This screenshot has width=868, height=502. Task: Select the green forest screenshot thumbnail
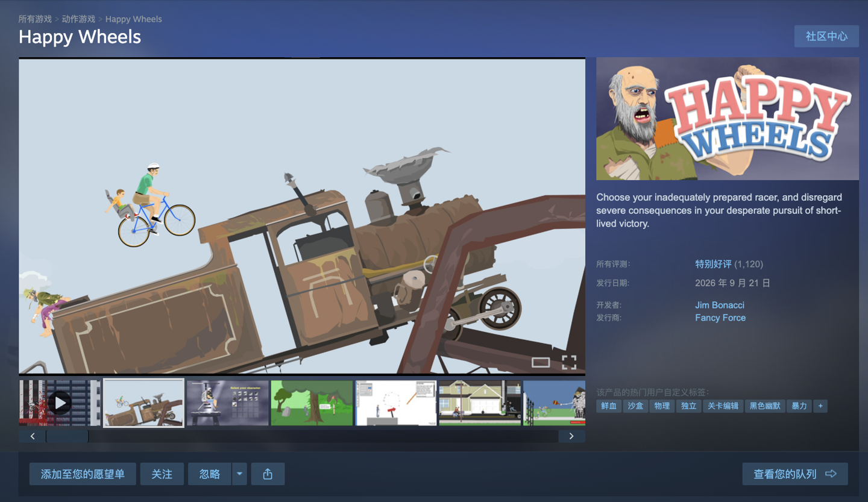pos(312,403)
